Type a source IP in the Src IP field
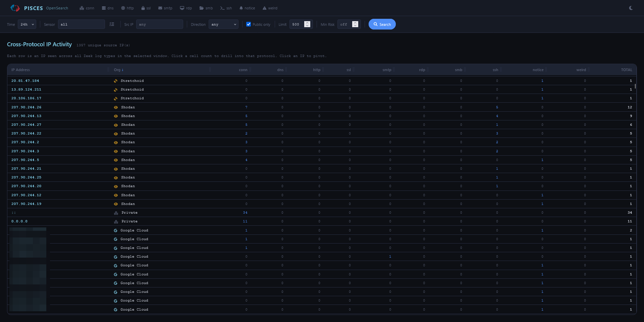The image size is (644, 322). coord(159,24)
